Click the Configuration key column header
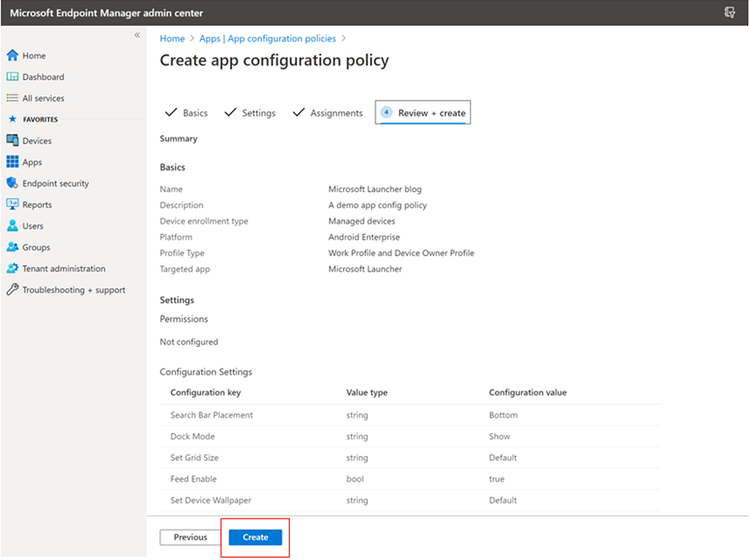This screenshot has width=749, height=560. 206,393
